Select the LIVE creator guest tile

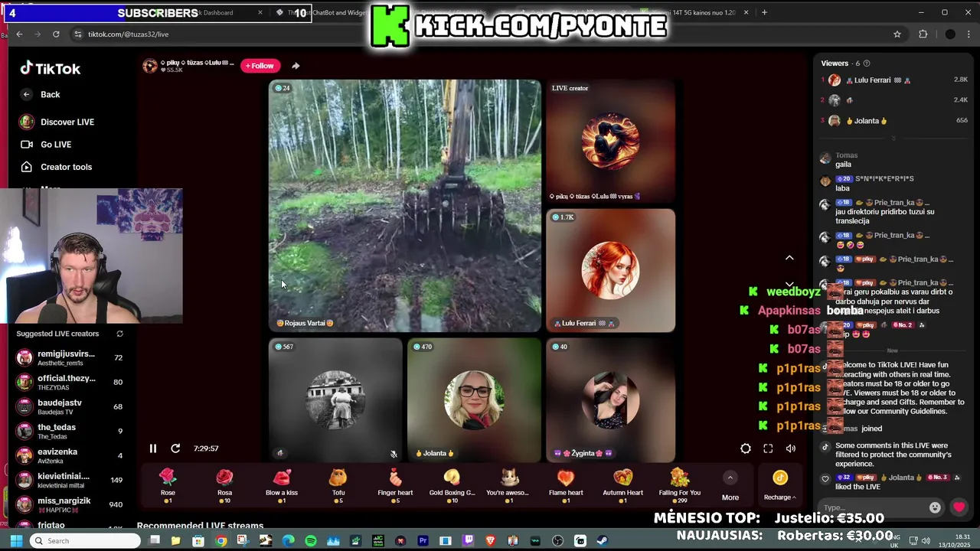pos(610,142)
